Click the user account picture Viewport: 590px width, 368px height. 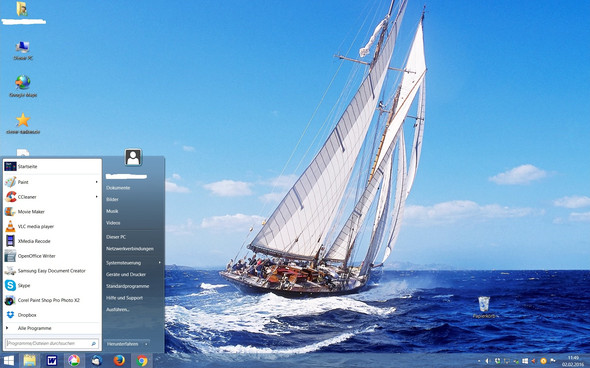point(133,157)
